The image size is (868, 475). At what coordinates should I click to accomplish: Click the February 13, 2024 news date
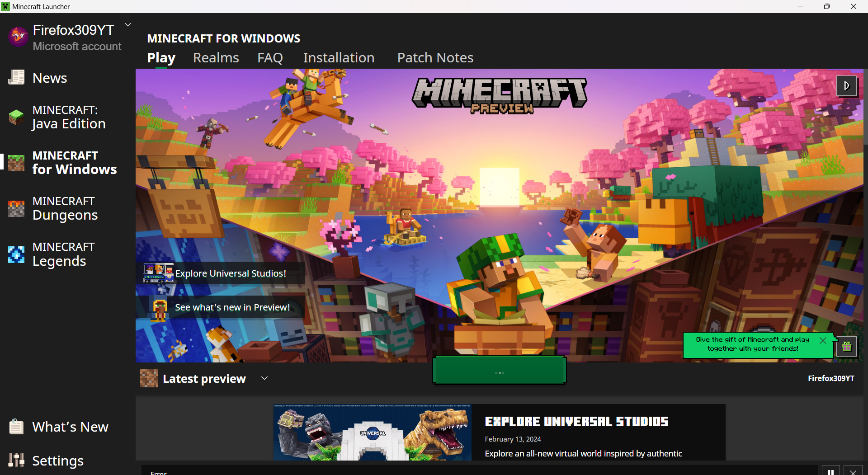click(x=513, y=439)
